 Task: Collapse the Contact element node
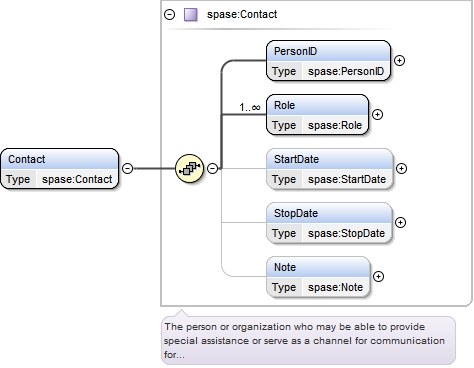coord(127,169)
